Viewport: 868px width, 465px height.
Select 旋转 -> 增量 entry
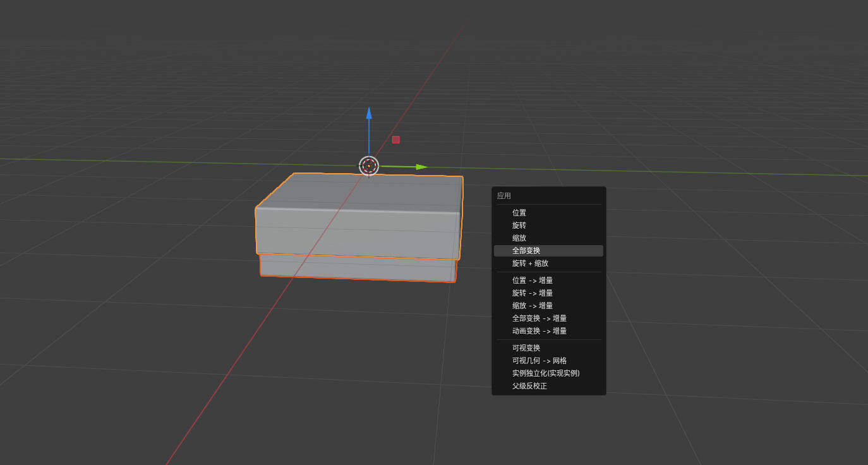tap(548, 293)
